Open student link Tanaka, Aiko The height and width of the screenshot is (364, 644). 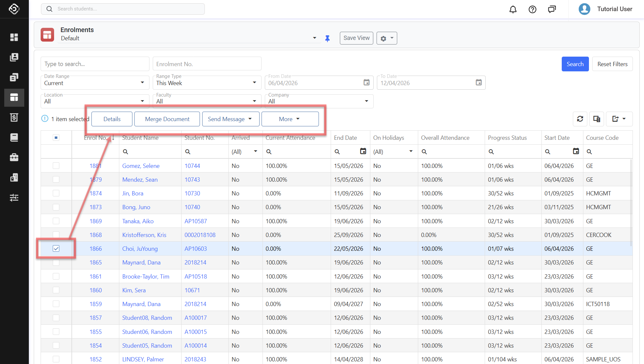[138, 221]
